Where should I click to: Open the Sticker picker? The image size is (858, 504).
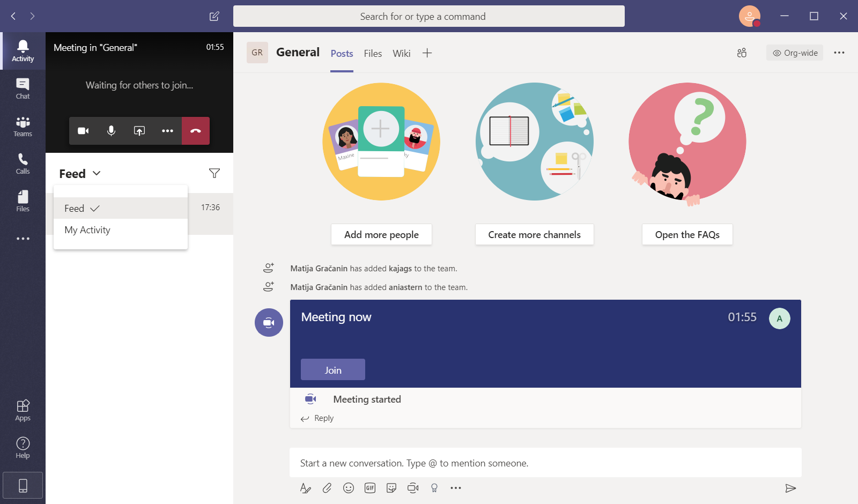pyautogui.click(x=391, y=488)
